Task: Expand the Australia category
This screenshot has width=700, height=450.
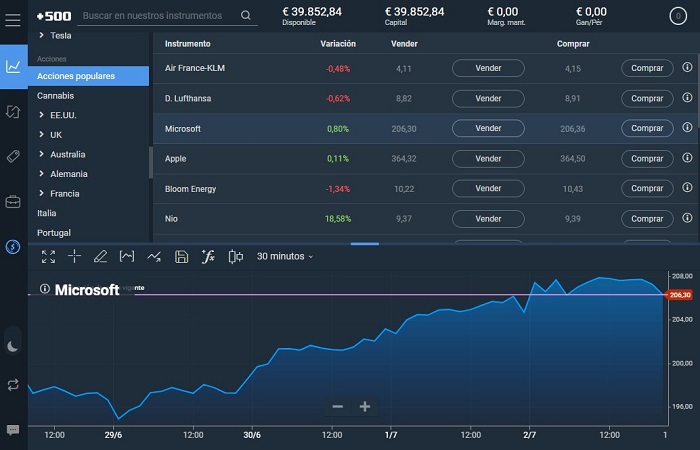Action: [41, 154]
